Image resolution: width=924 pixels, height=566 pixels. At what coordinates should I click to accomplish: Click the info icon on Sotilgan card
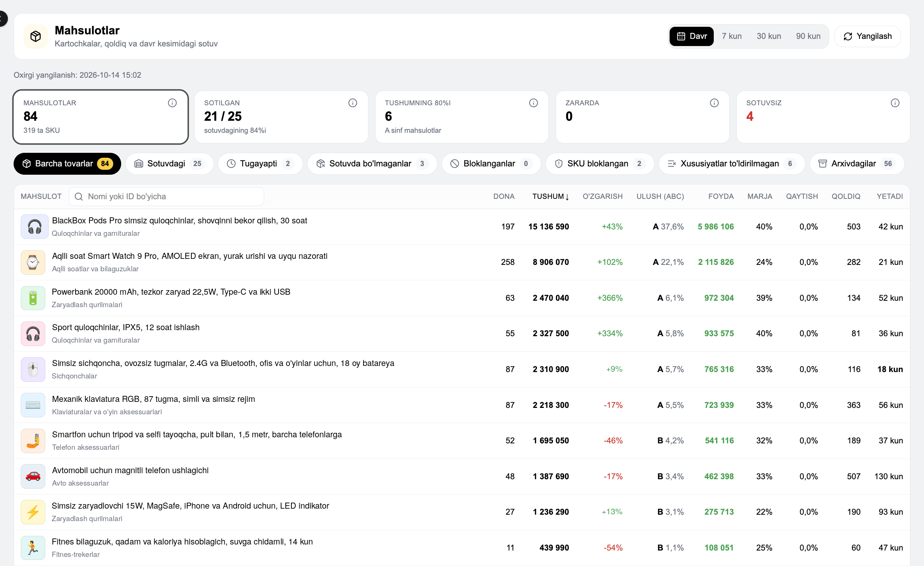(353, 103)
